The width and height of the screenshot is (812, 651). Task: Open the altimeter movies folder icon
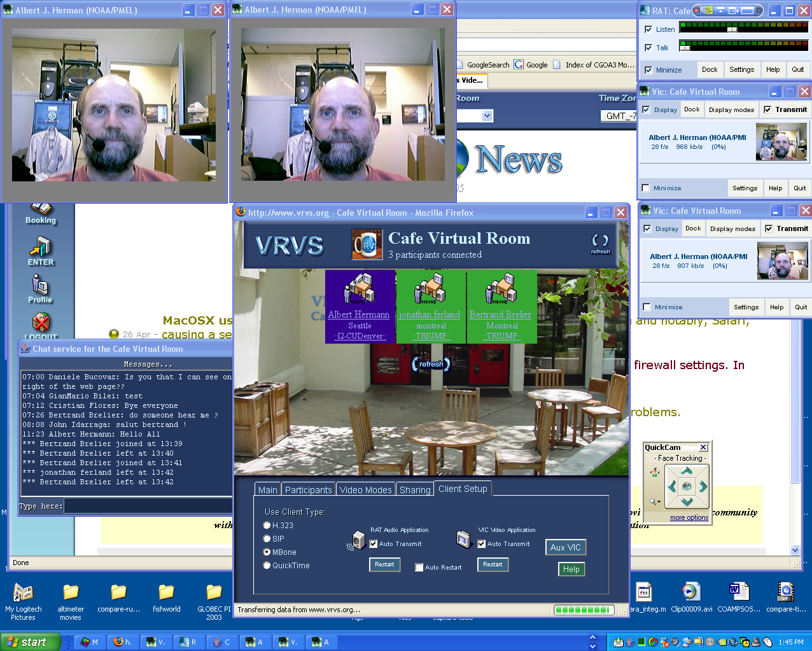coord(71,592)
